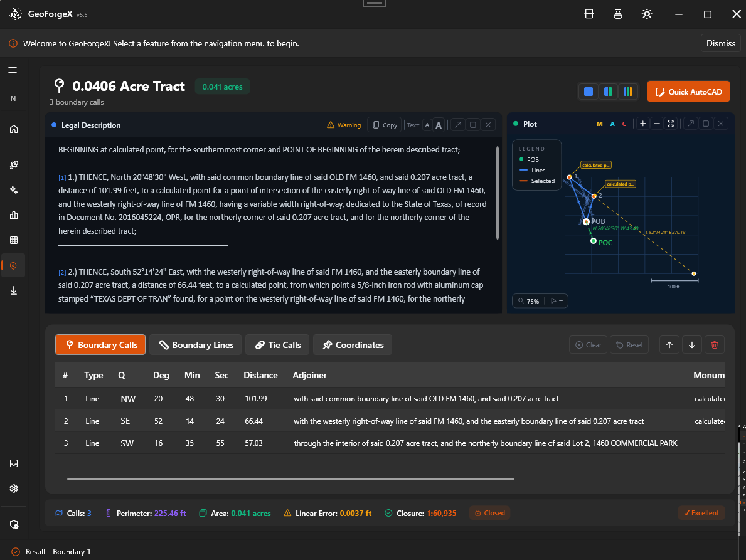746x560 pixels.
Task: Click the Adjoiner column header
Action: (x=309, y=375)
